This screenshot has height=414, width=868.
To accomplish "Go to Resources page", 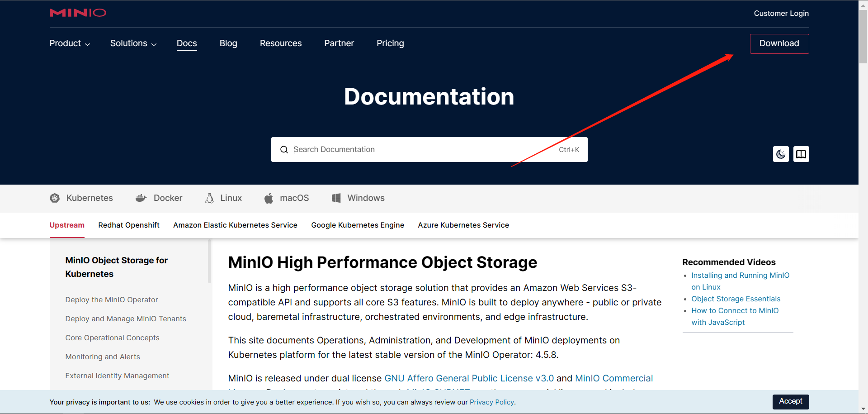I will click(x=281, y=43).
